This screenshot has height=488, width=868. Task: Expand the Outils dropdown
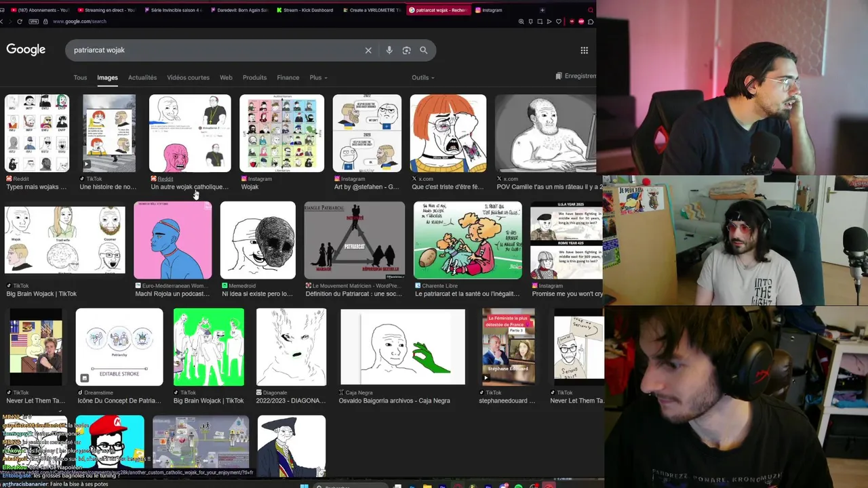coord(422,77)
